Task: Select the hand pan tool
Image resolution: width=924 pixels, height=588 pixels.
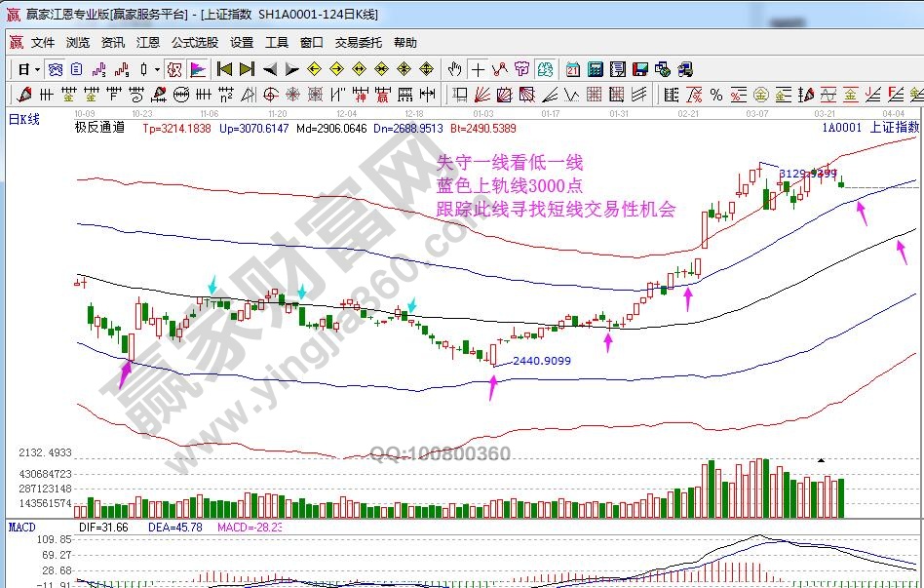Action: (x=454, y=69)
